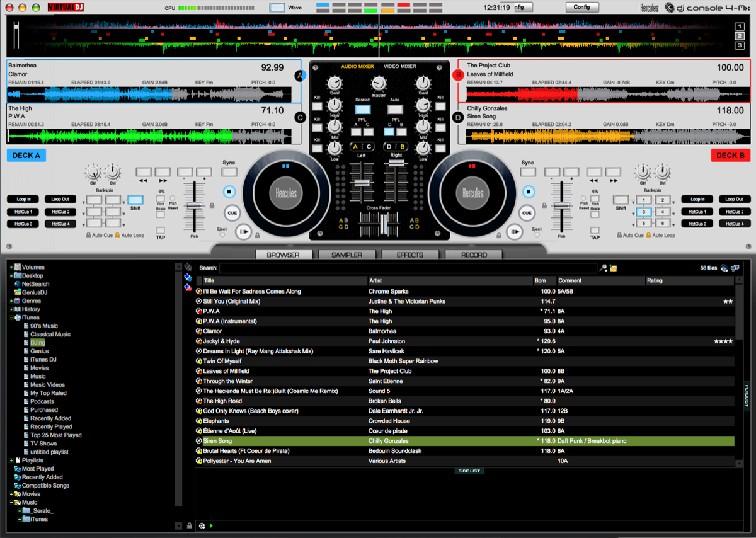
Task: Click the rewind button on Deck B
Action: coord(594,171)
